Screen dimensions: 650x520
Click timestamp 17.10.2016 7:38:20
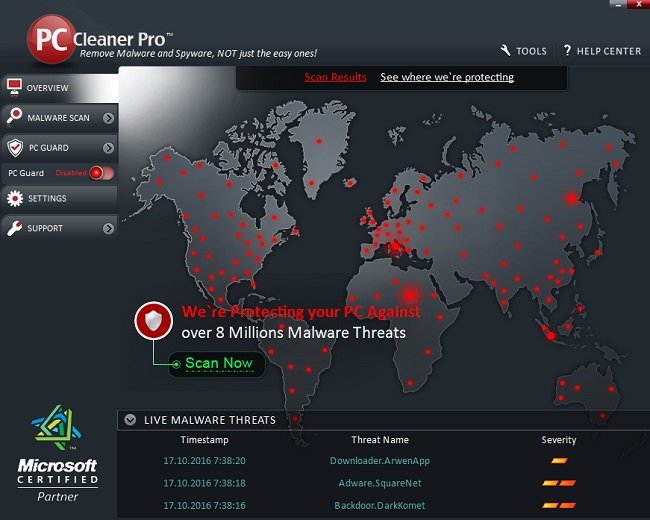coord(204,461)
